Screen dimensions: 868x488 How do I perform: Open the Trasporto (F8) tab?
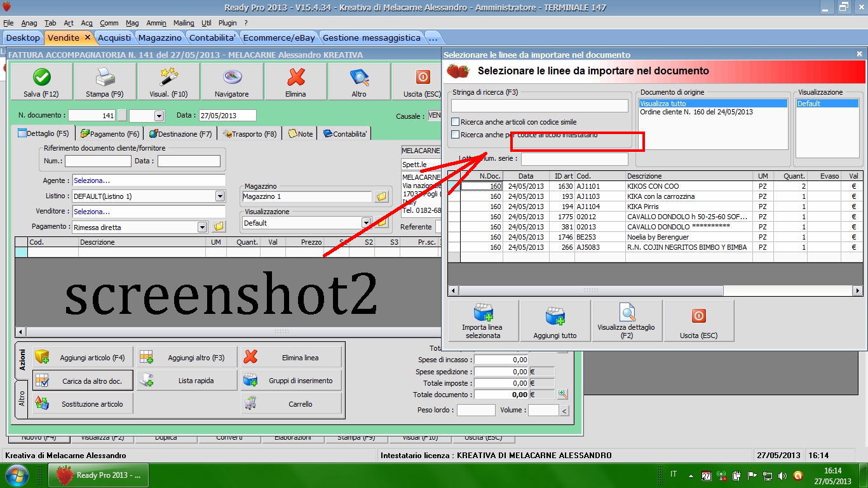tap(250, 134)
